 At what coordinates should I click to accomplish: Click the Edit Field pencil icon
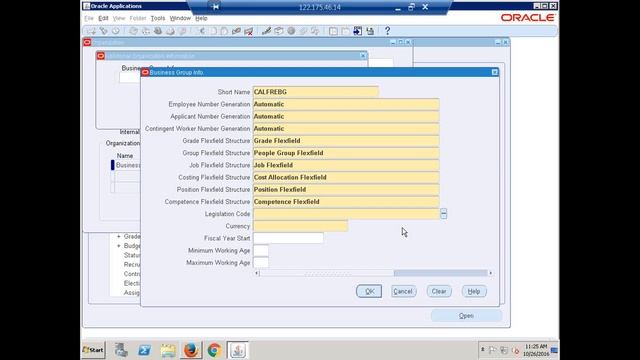coord(267,31)
